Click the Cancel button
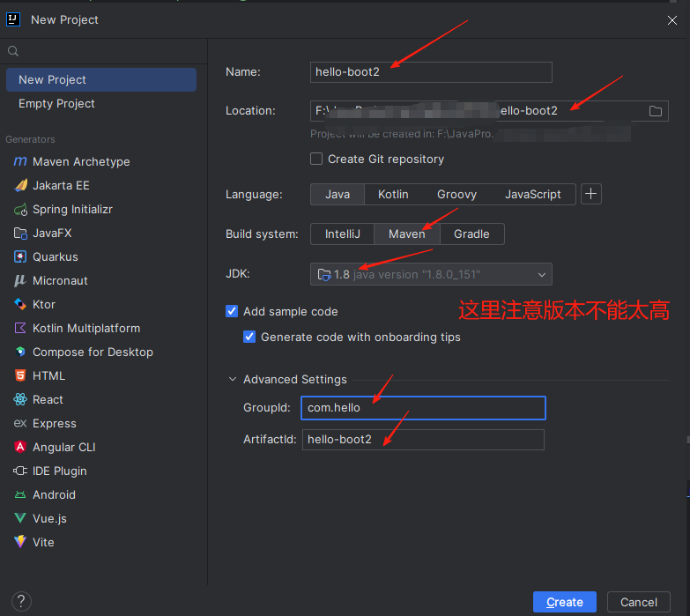Viewport: 690px width, 616px height. [639, 602]
